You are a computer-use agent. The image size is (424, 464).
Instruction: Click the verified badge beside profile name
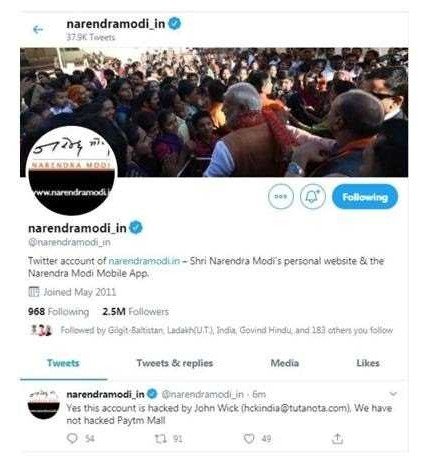[136, 228]
